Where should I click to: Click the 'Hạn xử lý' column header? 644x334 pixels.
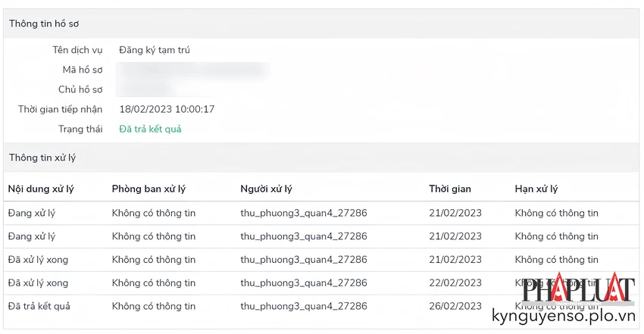click(536, 189)
